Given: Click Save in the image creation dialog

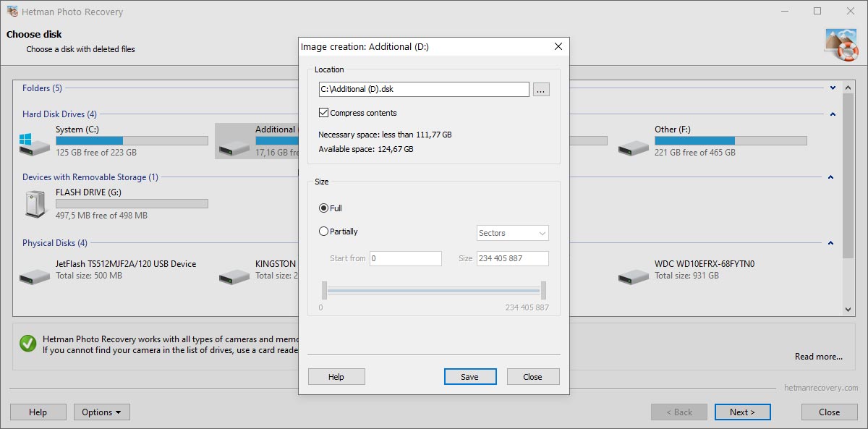Looking at the screenshot, I should coord(470,377).
